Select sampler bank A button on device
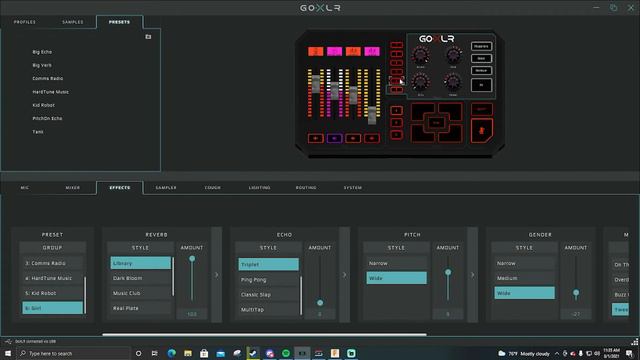 [x=396, y=111]
